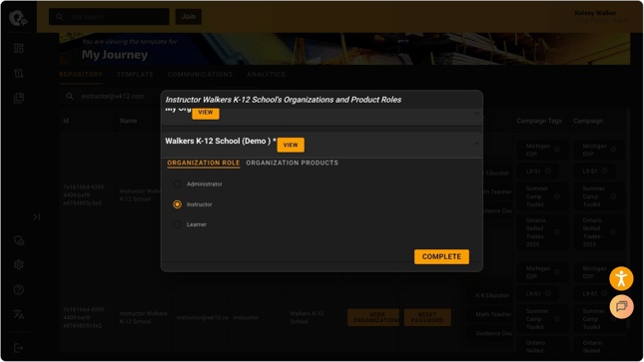This screenshot has height=362, width=644.
Task: Open the Analytics tab
Action: point(266,74)
